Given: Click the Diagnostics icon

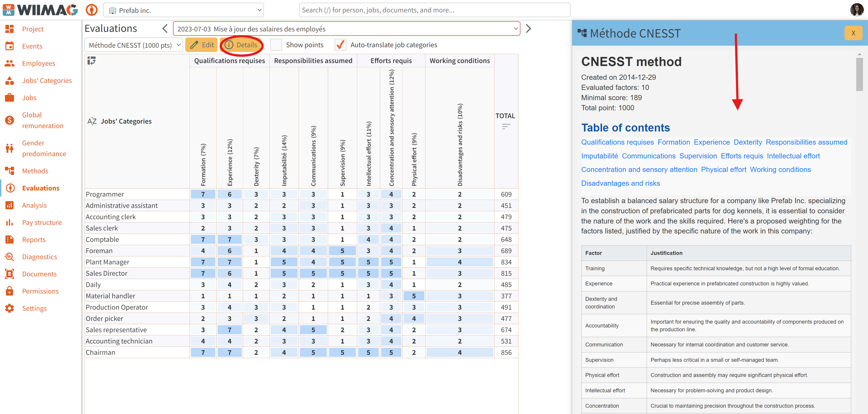Looking at the screenshot, I should (x=9, y=256).
